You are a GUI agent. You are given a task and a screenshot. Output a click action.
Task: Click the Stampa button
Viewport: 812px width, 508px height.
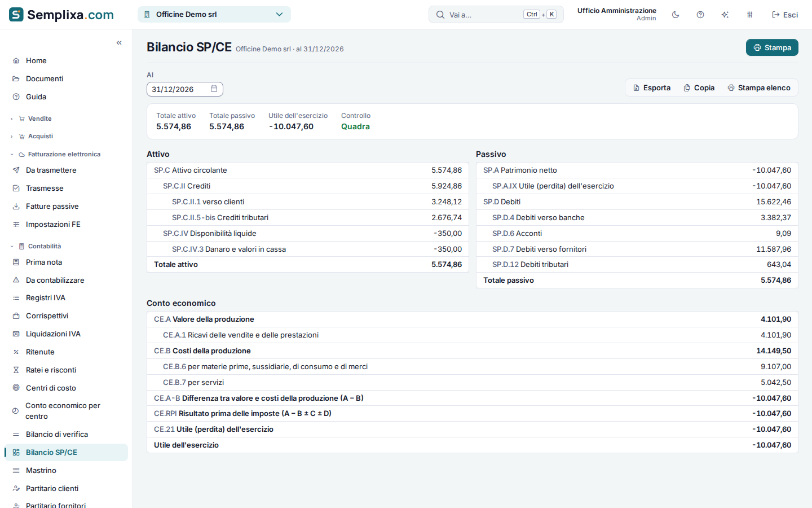(x=772, y=47)
